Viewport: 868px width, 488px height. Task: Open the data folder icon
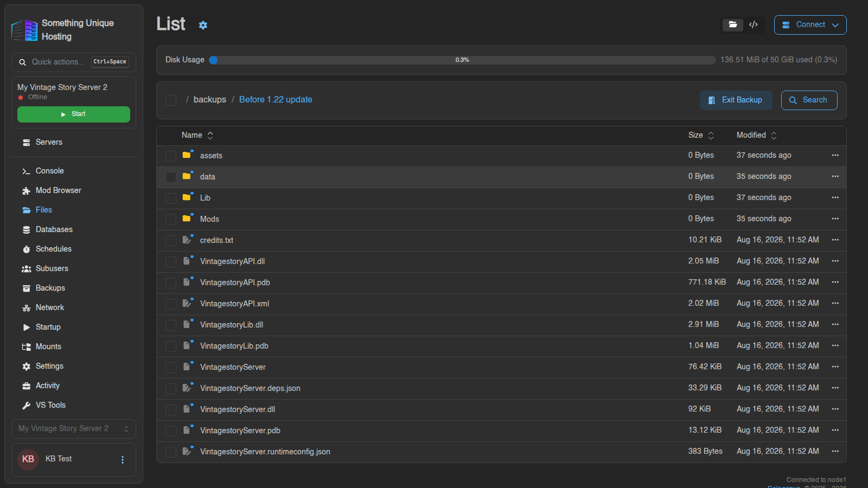(187, 176)
